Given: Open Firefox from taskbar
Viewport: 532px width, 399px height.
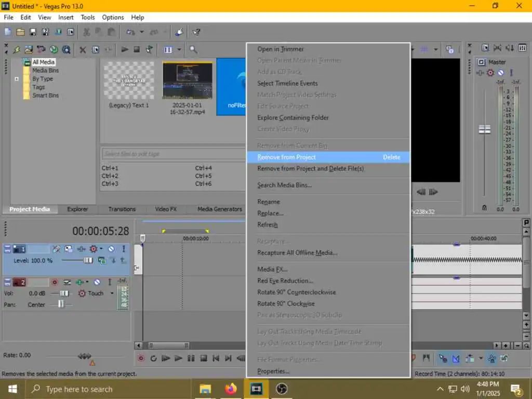Looking at the screenshot, I should point(231,389).
